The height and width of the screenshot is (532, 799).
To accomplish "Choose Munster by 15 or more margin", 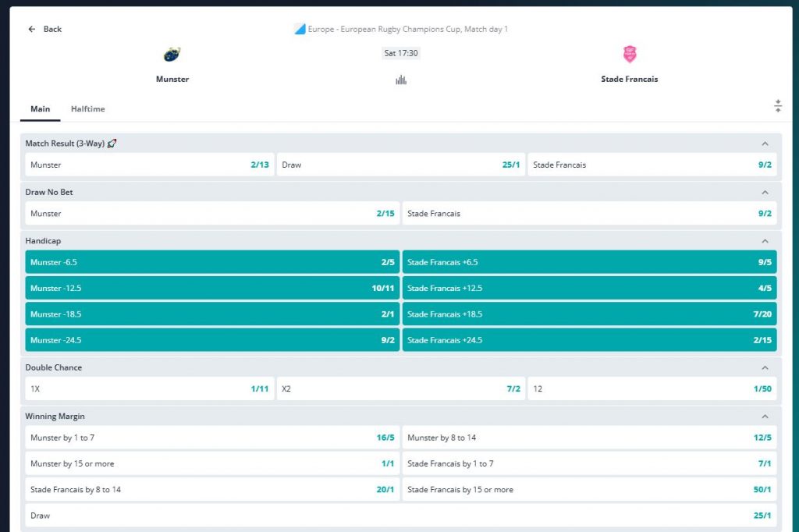I will (212, 463).
